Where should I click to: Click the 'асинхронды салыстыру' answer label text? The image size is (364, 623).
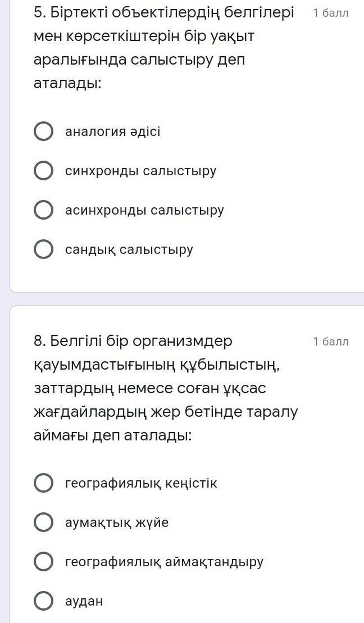pos(144,210)
